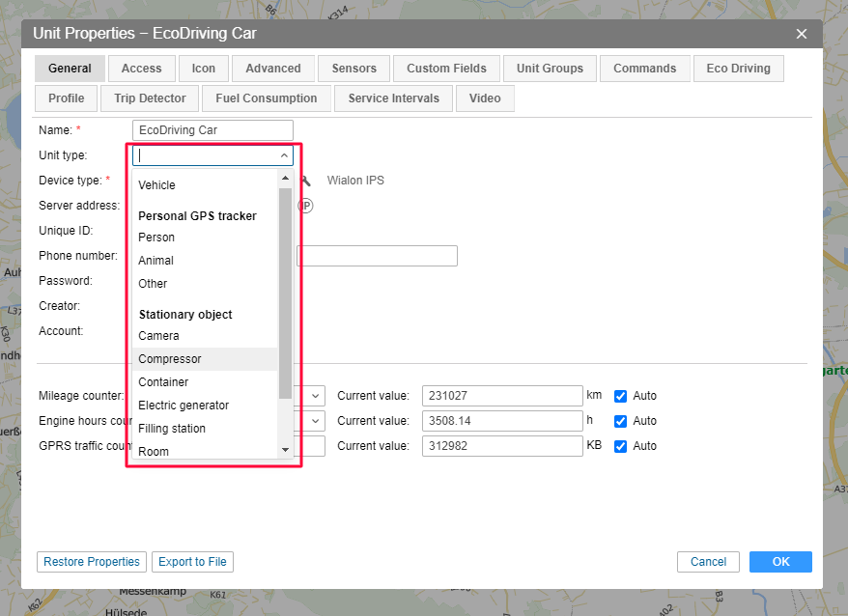The image size is (848, 616).
Task: Click the unit type list scrollbar thumb
Action: pos(285,290)
